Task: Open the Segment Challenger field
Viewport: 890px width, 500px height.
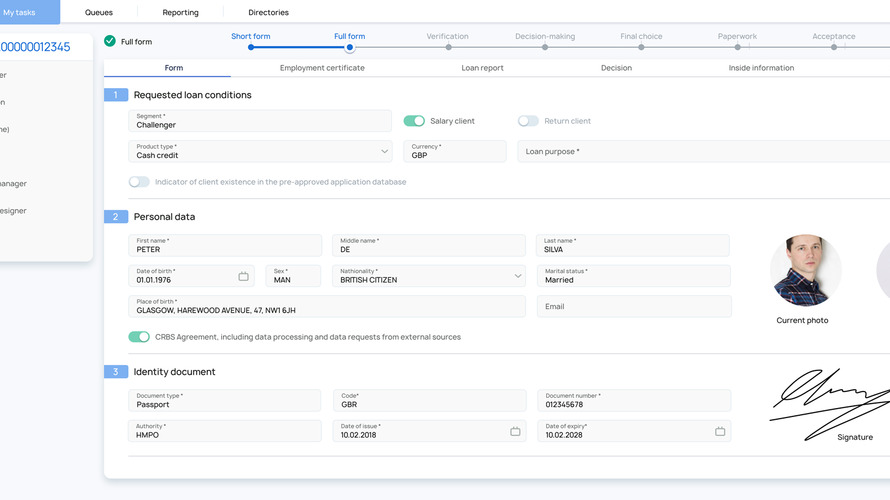Action: [x=260, y=121]
